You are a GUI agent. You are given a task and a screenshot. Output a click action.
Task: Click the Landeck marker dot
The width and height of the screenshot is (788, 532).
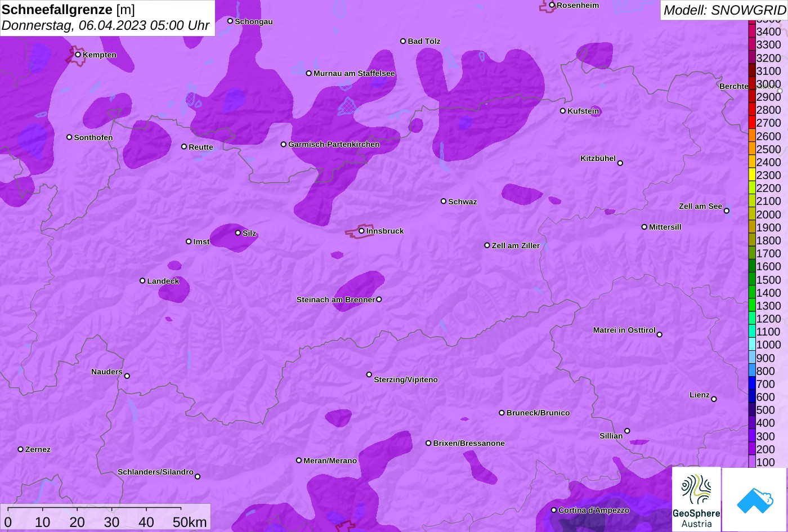coord(142,281)
